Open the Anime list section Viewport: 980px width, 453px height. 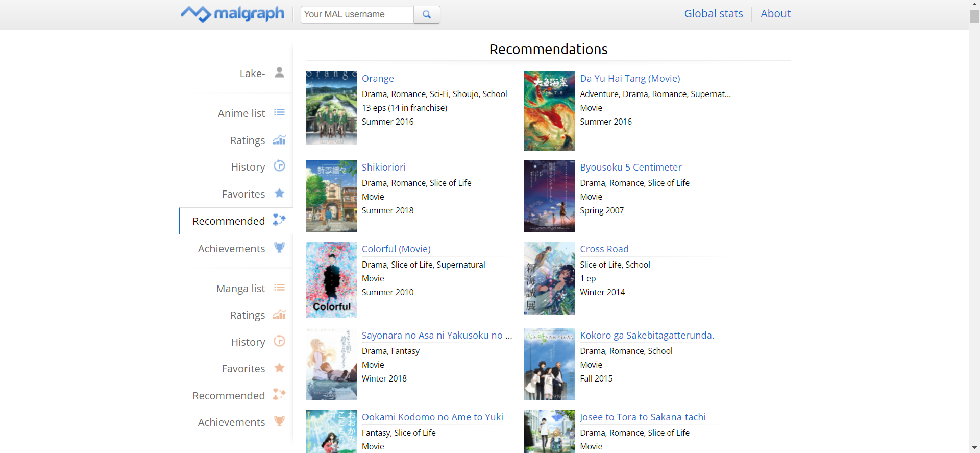tap(241, 113)
